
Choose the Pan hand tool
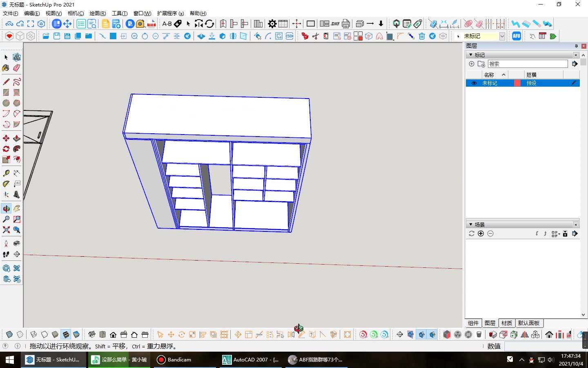[17, 209]
